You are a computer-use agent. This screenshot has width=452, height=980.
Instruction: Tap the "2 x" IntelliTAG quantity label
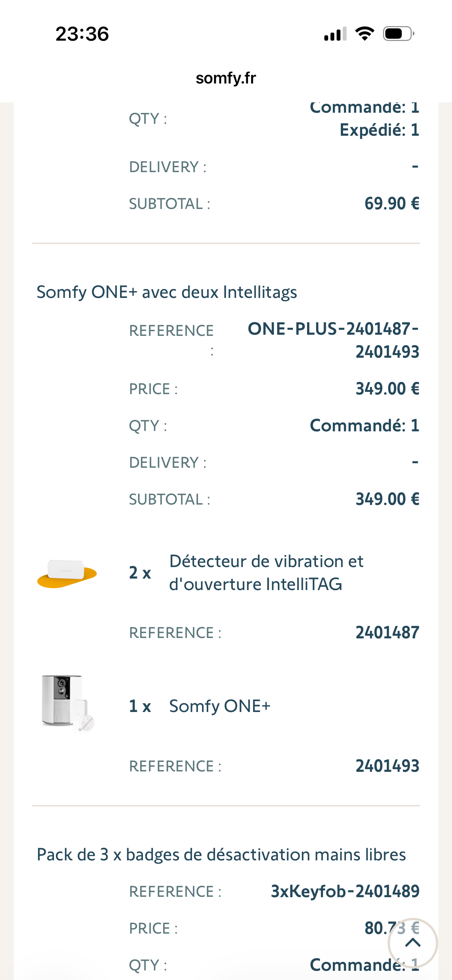(x=140, y=573)
